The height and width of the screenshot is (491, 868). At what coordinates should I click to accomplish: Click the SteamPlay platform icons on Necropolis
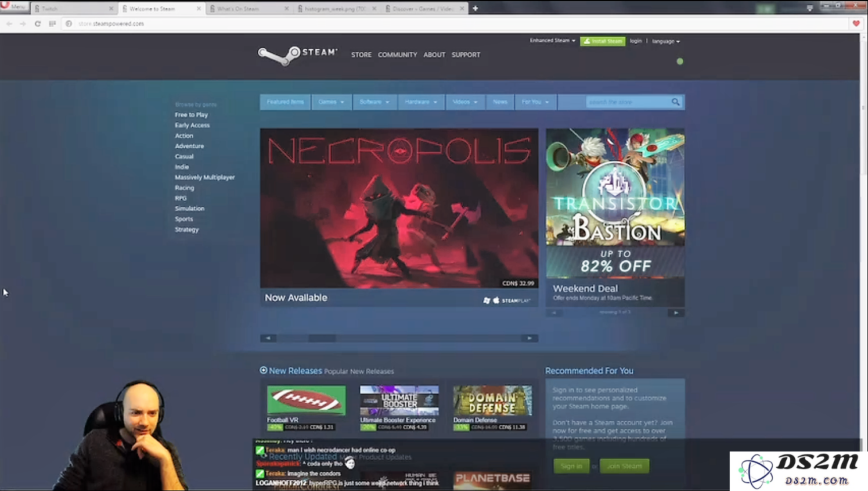(507, 300)
